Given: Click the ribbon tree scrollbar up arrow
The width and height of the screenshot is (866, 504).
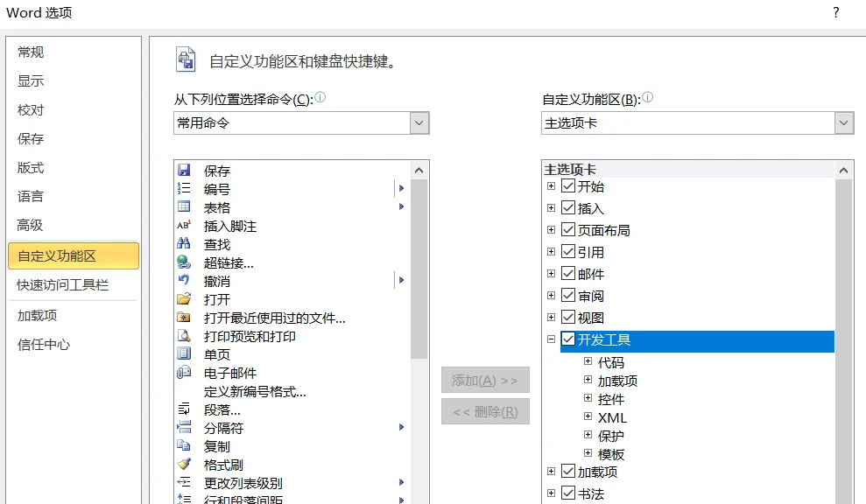Looking at the screenshot, I should pos(843,170).
